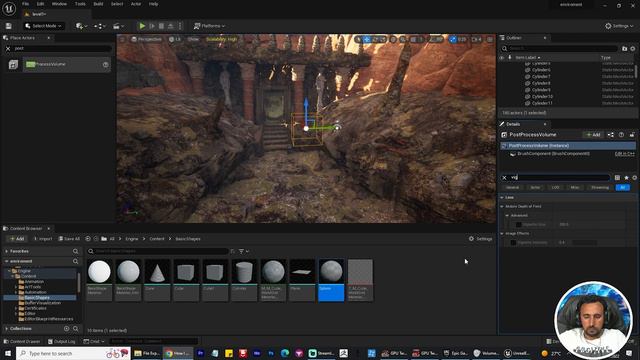Open the camera speed setting in the viewport
The width and height of the screenshot is (640, 360).
click(x=477, y=39)
